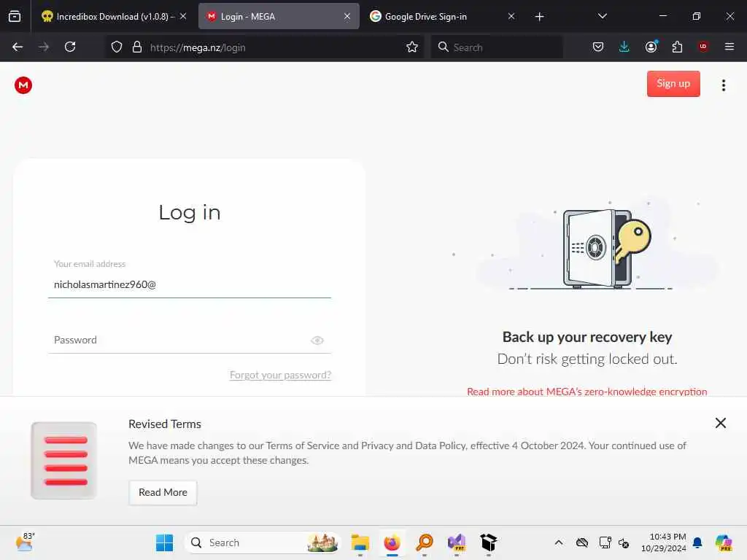Viewport: 747px width, 560px height.
Task: Click the notification bell in the tray
Action: [x=697, y=542]
